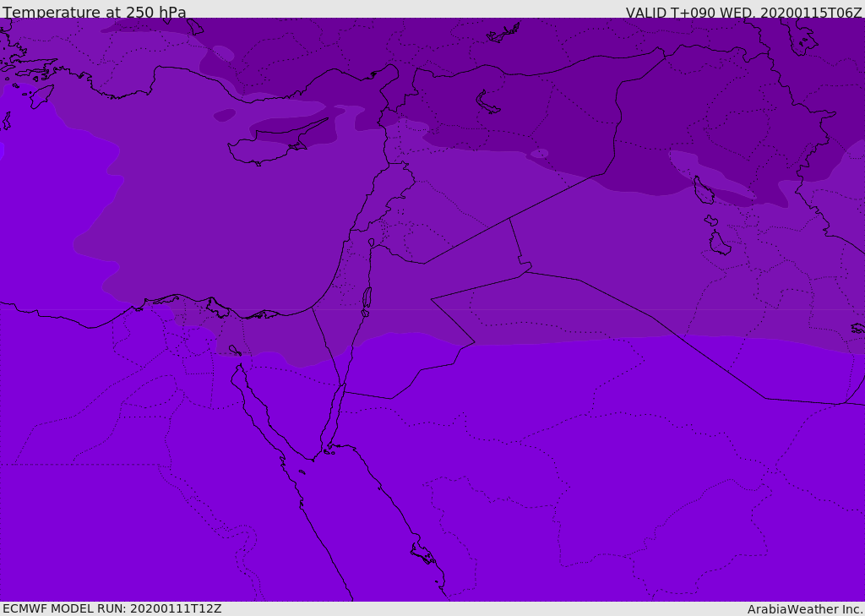The width and height of the screenshot is (865, 616).
Task: Click the 'Temperature at 250 hPa' title
Action: pos(95,12)
